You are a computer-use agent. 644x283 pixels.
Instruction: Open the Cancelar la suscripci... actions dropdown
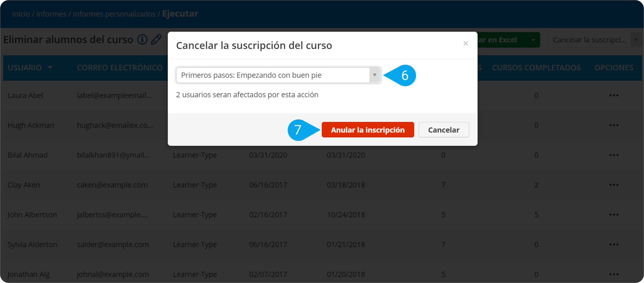pyautogui.click(x=594, y=40)
